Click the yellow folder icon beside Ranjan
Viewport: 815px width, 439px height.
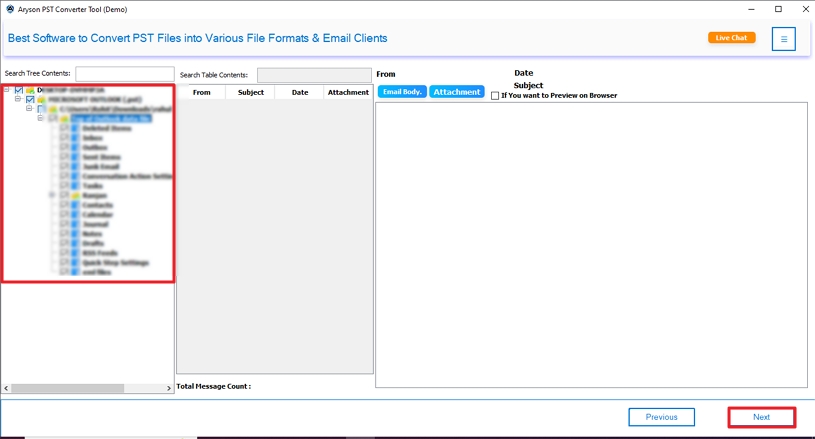pyautogui.click(x=75, y=195)
